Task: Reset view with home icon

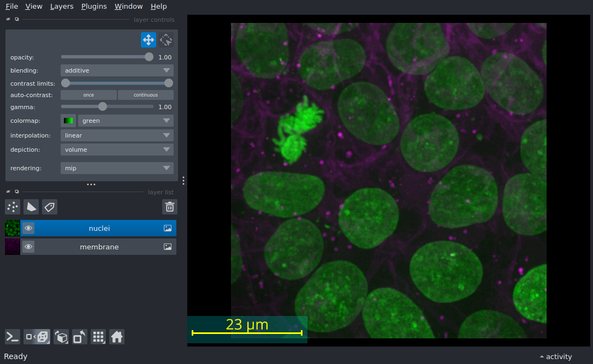Action: tap(117, 337)
